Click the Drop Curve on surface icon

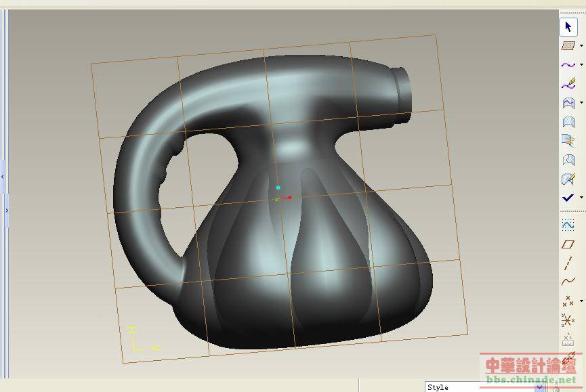point(568,103)
